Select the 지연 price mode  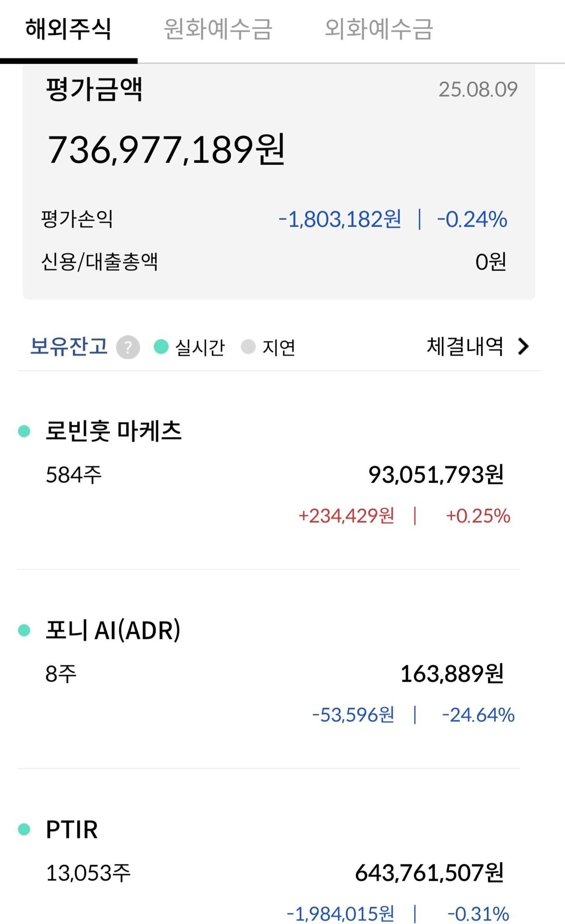pos(278,347)
